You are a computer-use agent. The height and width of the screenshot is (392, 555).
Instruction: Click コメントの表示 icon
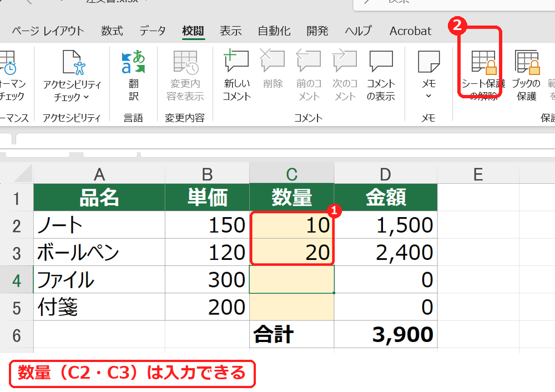coord(381,61)
